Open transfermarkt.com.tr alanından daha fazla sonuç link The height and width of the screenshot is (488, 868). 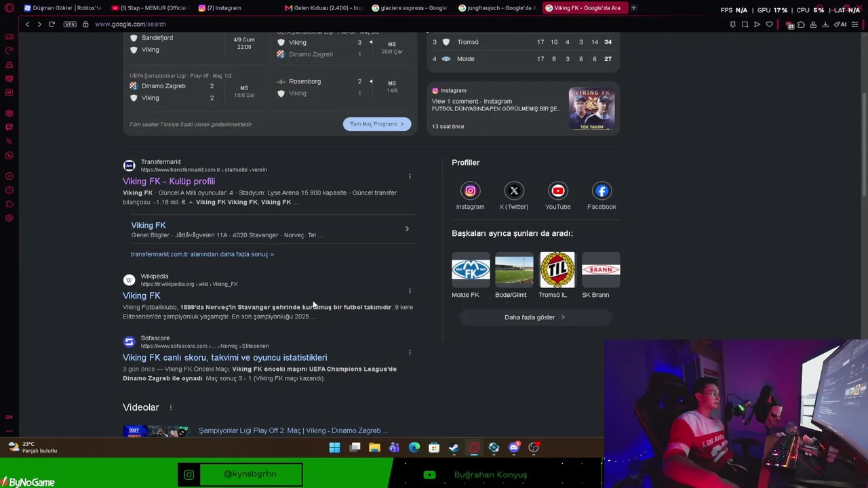click(x=202, y=254)
